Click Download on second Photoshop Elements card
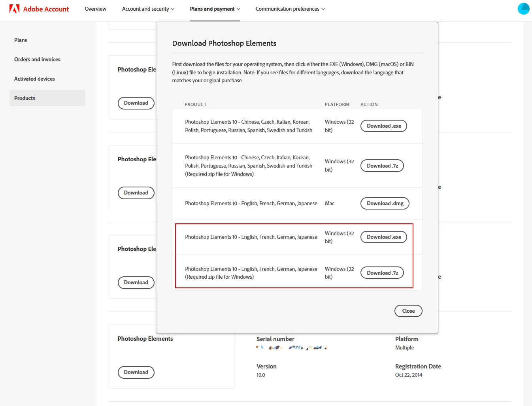The width and height of the screenshot is (532, 406). pyautogui.click(x=136, y=193)
